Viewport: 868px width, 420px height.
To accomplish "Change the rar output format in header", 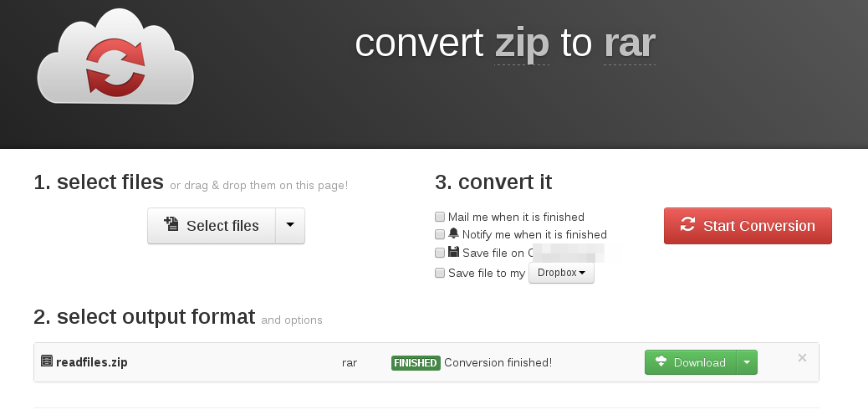I will (629, 44).
